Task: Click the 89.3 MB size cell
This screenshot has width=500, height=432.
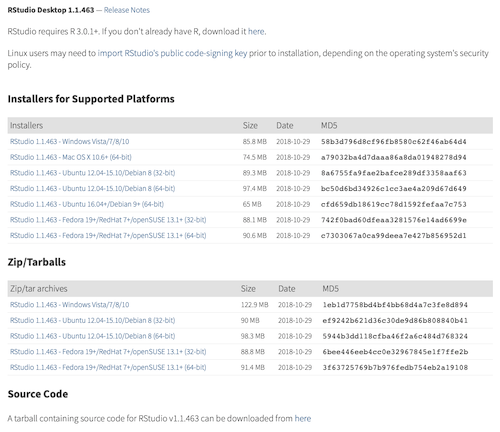Action: (255, 173)
